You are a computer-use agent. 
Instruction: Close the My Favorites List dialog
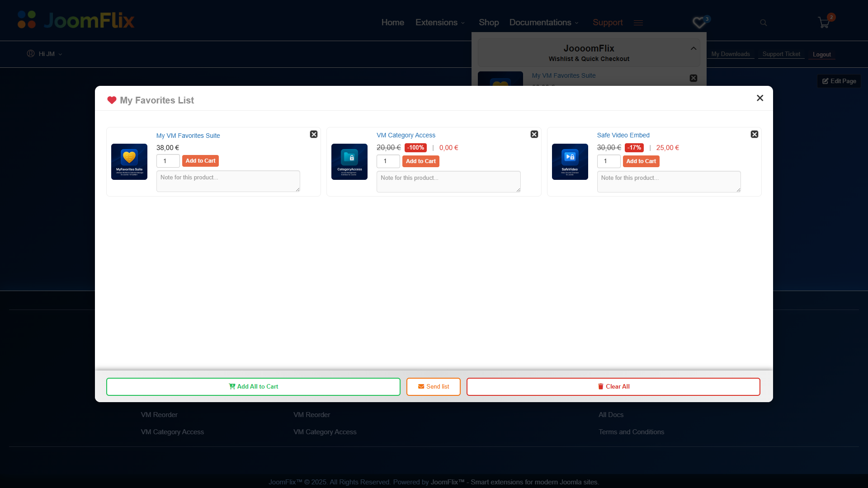pos(759,98)
